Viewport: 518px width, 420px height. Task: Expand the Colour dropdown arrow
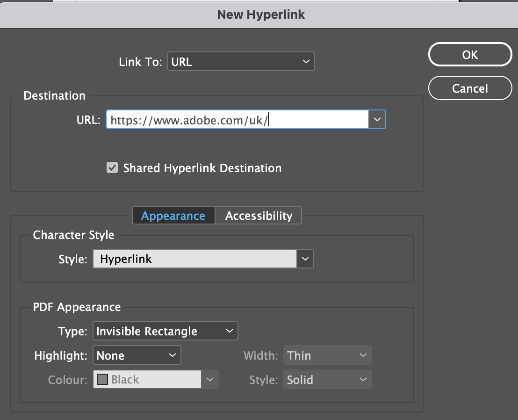210,379
